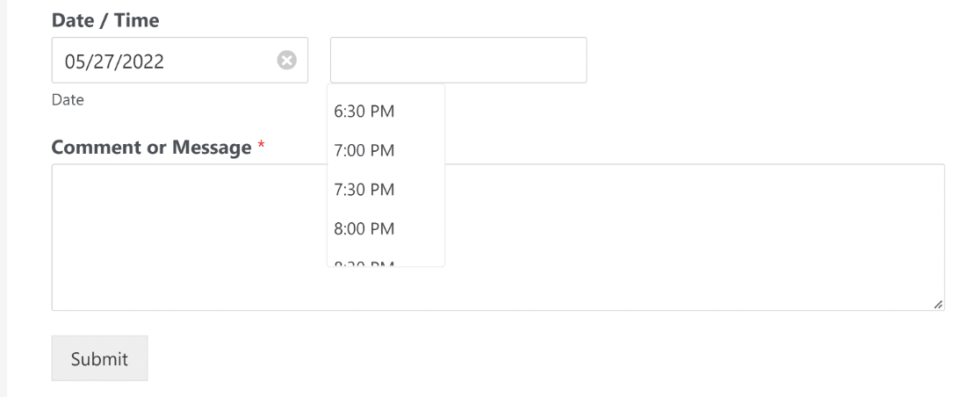980x397 pixels.
Task: Click inside the empty time input box
Action: coord(458,60)
